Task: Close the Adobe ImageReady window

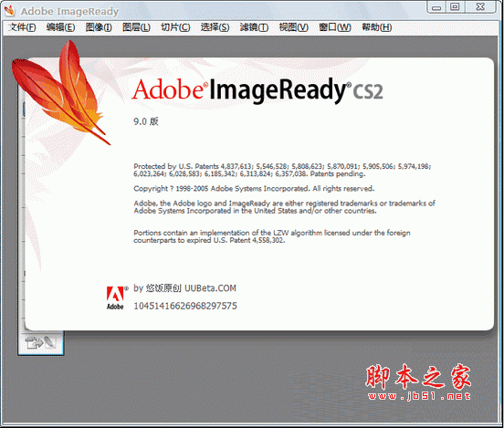Action: (x=480, y=7)
